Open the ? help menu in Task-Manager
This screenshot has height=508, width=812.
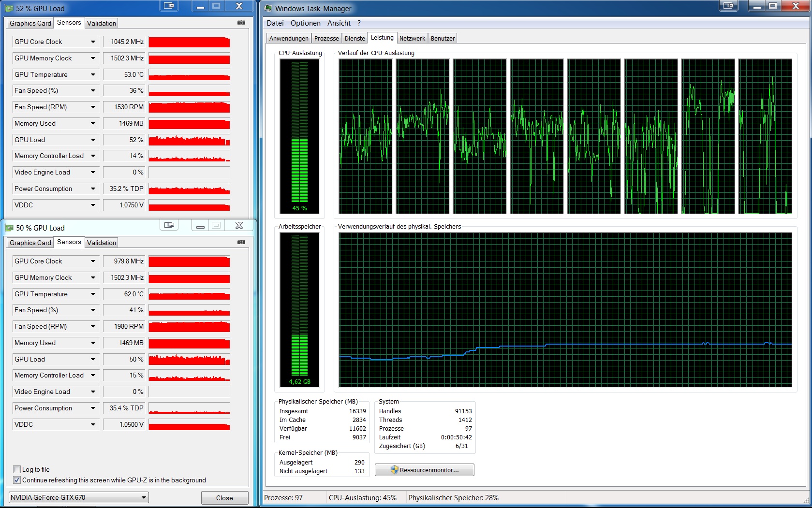coord(359,23)
